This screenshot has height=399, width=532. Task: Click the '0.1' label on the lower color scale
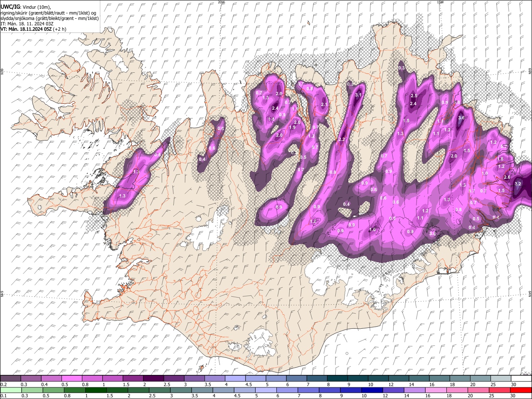(3, 396)
